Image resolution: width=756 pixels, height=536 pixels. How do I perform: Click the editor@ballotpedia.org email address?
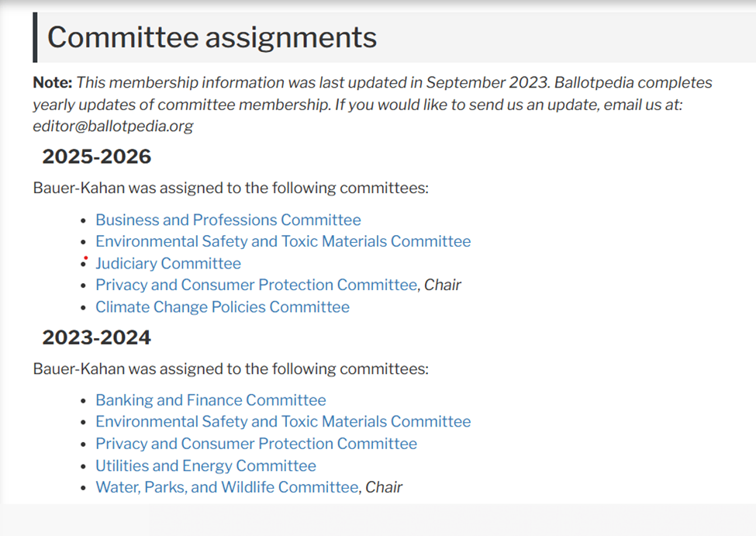pos(113,126)
